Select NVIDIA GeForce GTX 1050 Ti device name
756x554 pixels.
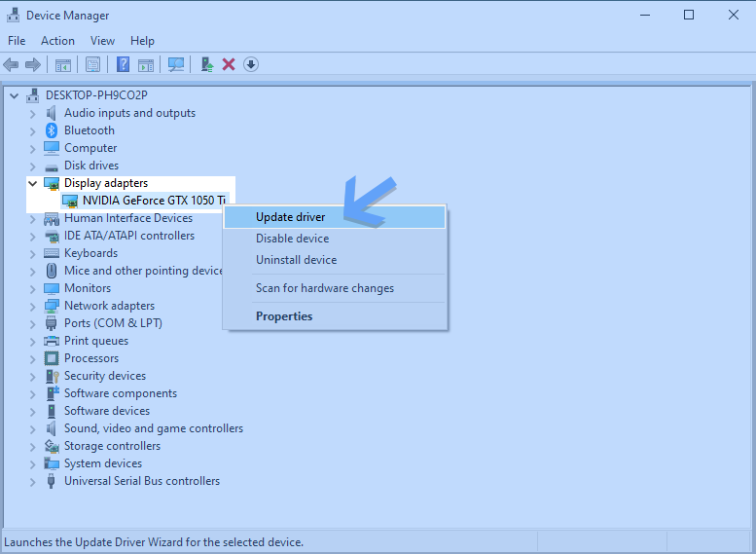pos(154,201)
